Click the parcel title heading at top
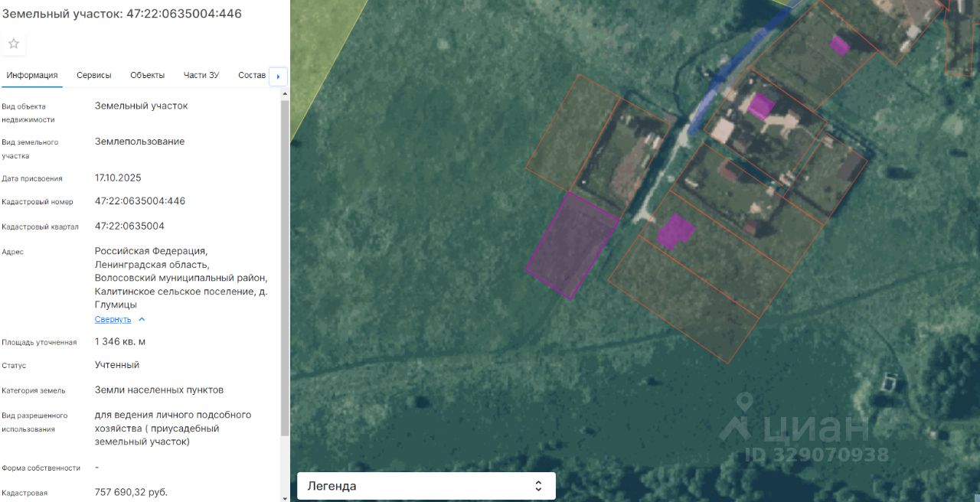The height and width of the screenshot is (502, 980). [122, 13]
